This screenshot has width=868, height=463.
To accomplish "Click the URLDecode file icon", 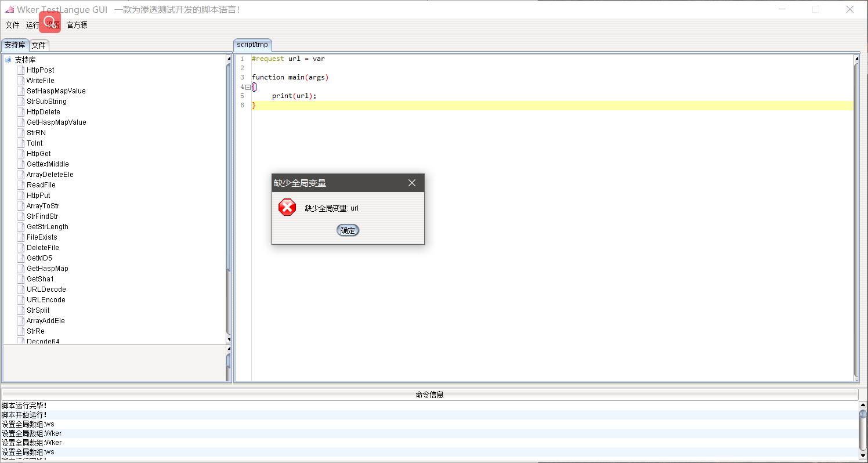I will click(21, 290).
